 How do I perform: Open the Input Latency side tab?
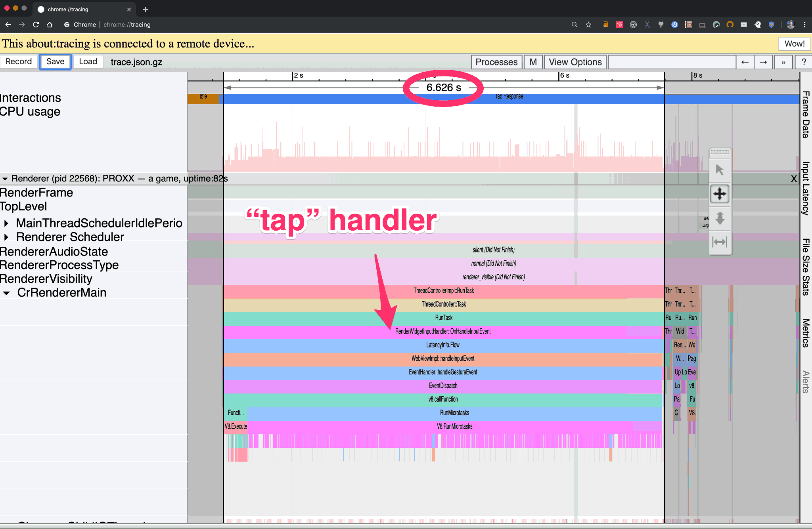pos(806,188)
